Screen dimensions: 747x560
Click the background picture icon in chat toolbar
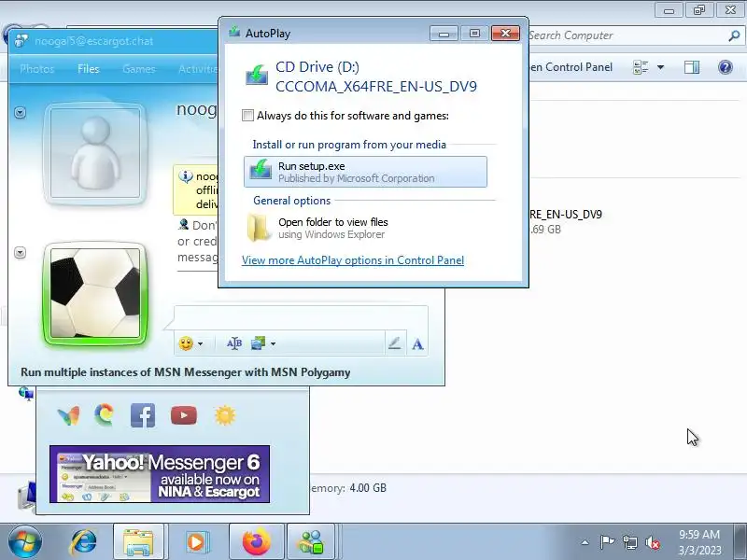(259, 343)
